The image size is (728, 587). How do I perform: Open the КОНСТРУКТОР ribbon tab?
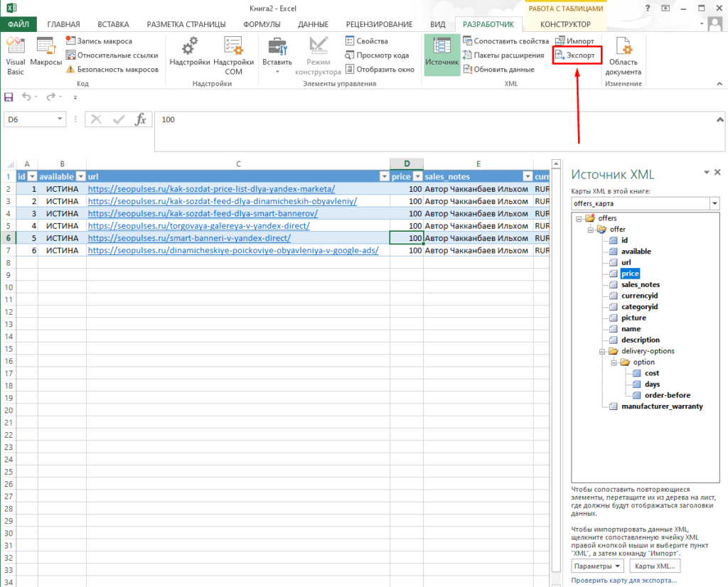pos(564,23)
